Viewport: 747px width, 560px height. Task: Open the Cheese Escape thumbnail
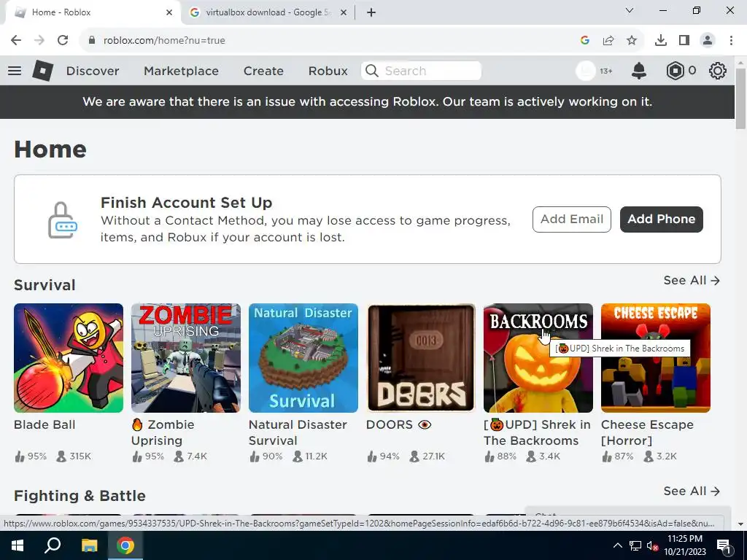pyautogui.click(x=656, y=357)
